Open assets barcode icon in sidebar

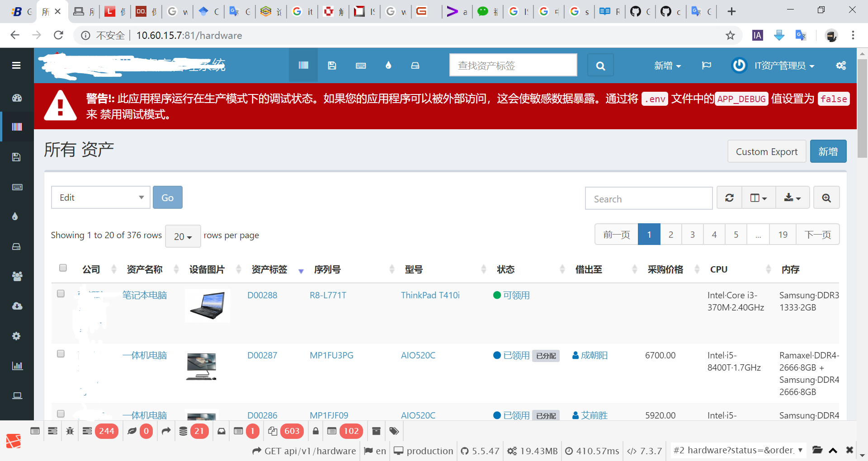[x=17, y=127]
